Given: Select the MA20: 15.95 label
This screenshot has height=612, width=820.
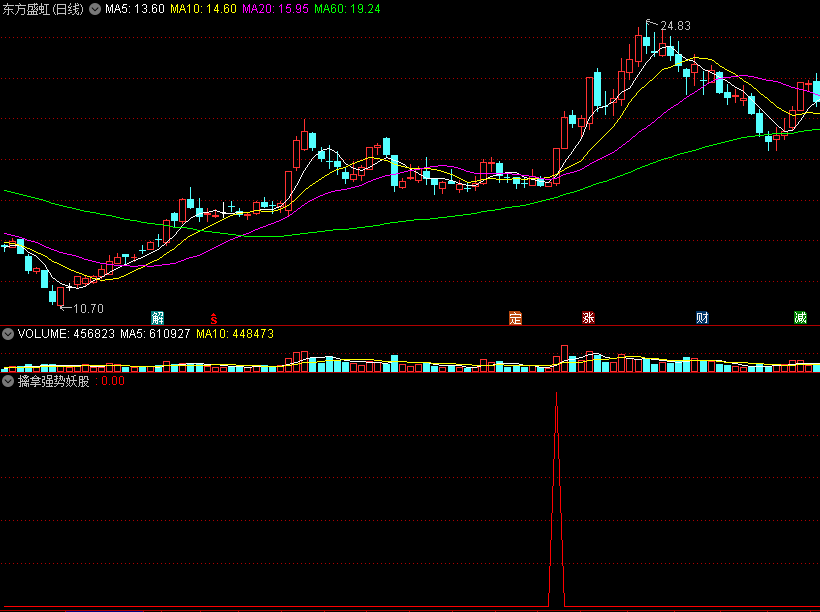Looking at the screenshot, I should (275, 9).
